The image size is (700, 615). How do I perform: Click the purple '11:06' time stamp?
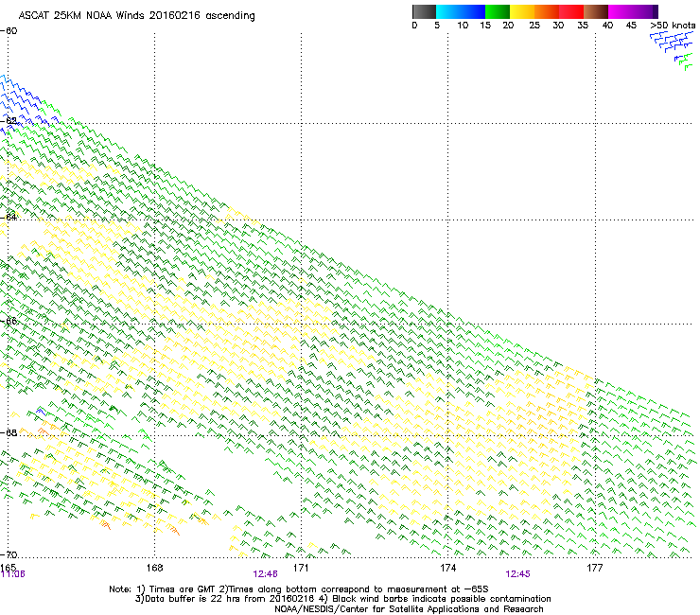click(12, 574)
